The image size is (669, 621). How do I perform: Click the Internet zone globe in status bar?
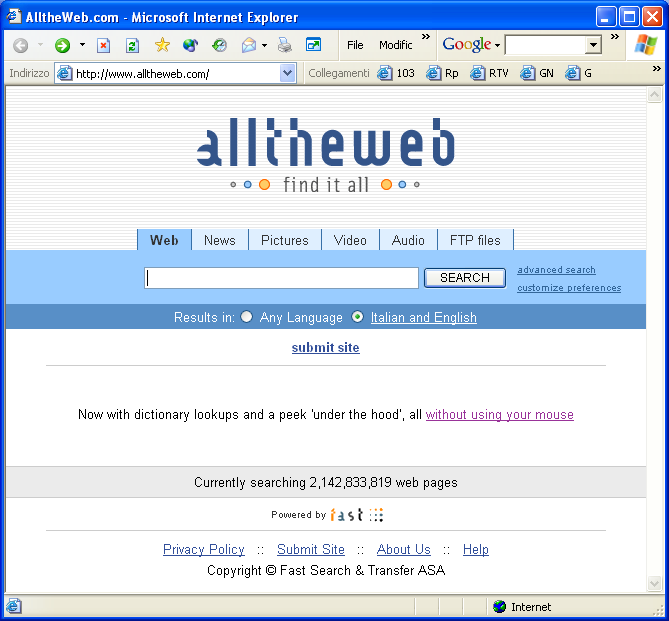coord(499,606)
